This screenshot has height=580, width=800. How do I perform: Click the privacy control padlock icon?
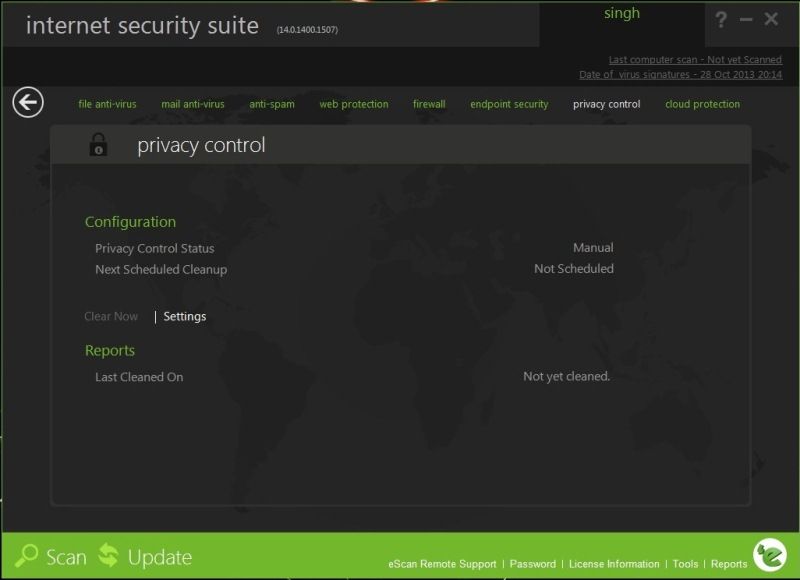point(98,144)
